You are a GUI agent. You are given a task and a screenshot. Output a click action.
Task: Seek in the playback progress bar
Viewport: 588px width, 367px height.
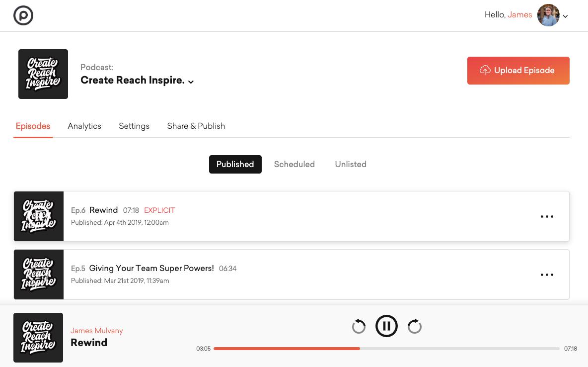pyautogui.click(x=386, y=349)
